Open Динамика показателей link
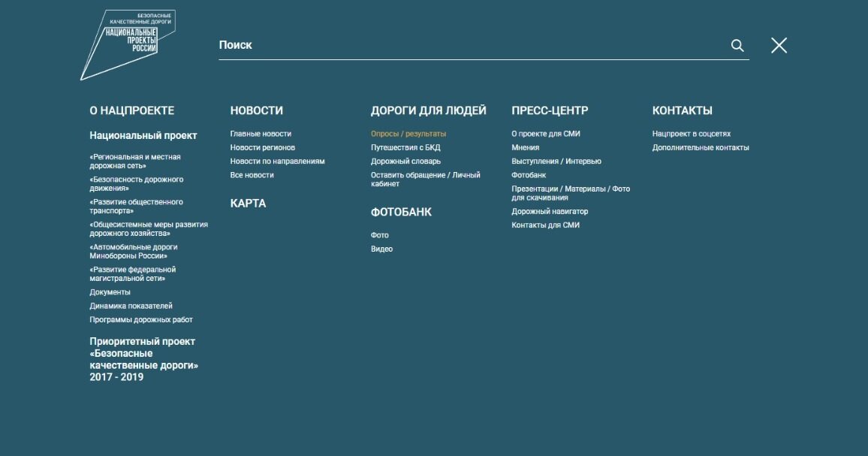This screenshot has height=456, width=868. (131, 306)
